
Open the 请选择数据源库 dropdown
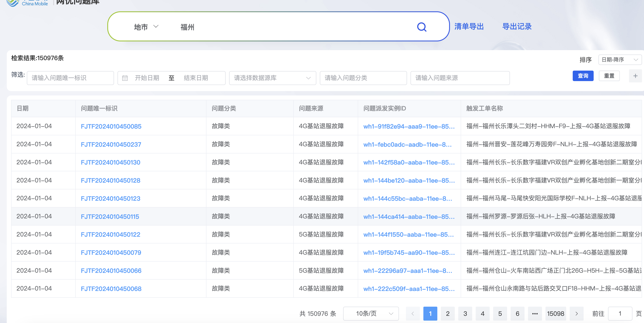(x=273, y=78)
